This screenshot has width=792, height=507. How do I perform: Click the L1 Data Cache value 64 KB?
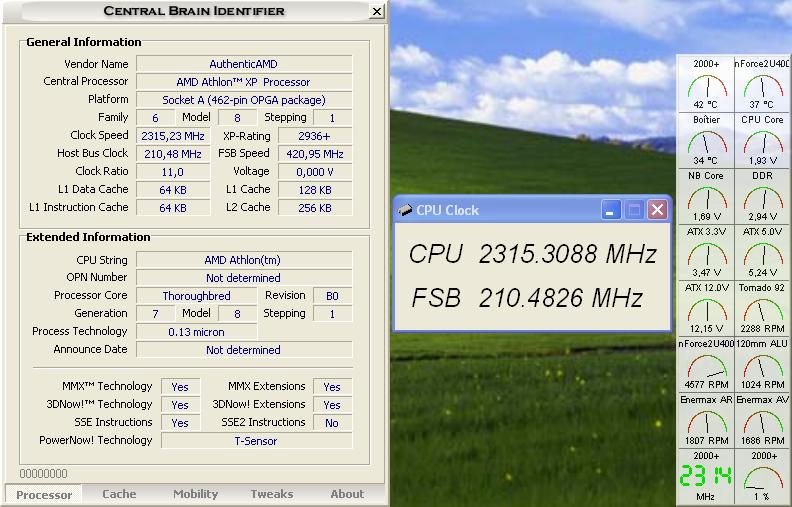tap(173, 190)
